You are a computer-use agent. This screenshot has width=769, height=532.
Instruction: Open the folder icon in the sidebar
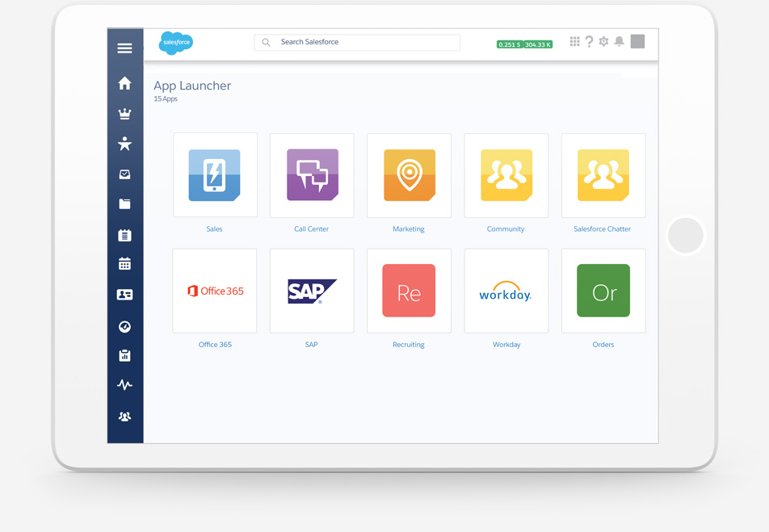click(x=124, y=204)
